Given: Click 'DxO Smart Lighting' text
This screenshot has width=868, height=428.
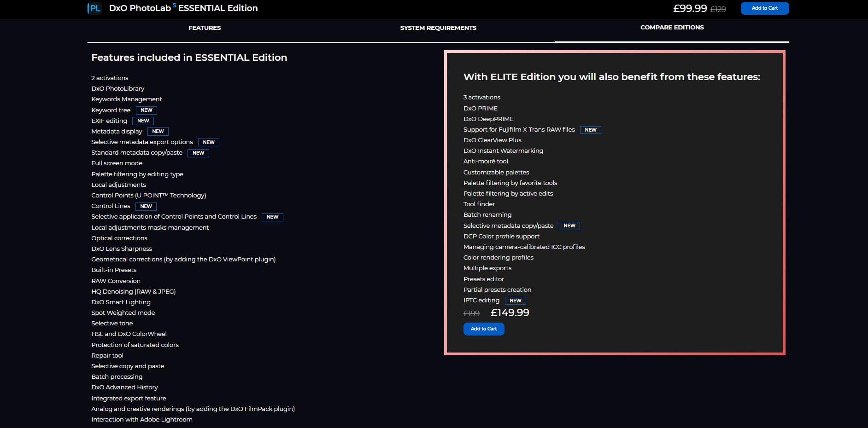Looking at the screenshot, I should point(121,302).
